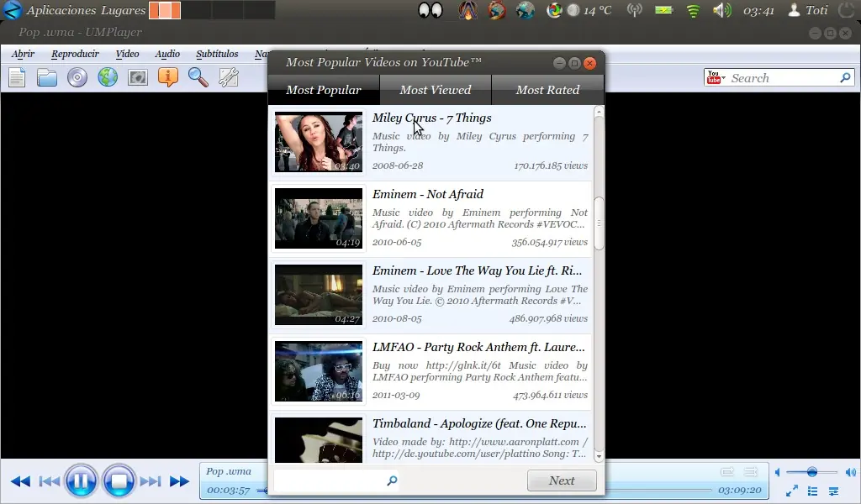Fast forward with the double-right arrow button
This screenshot has width=861, height=504.
[179, 481]
